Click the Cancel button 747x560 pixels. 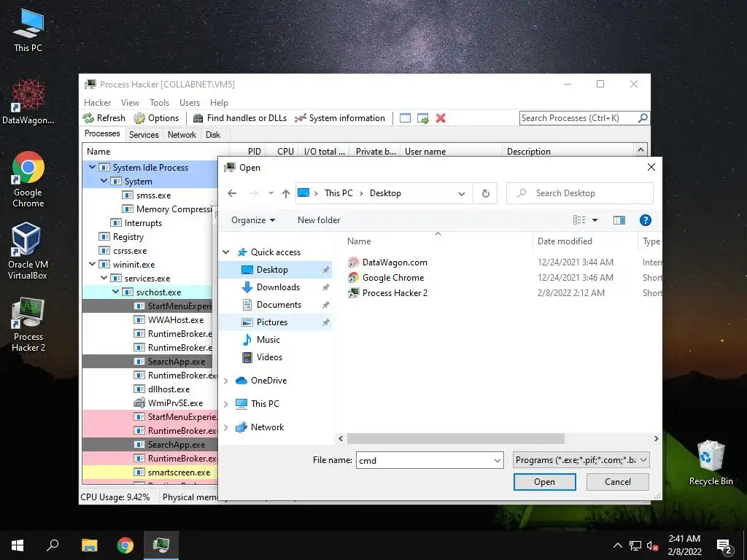617,482
